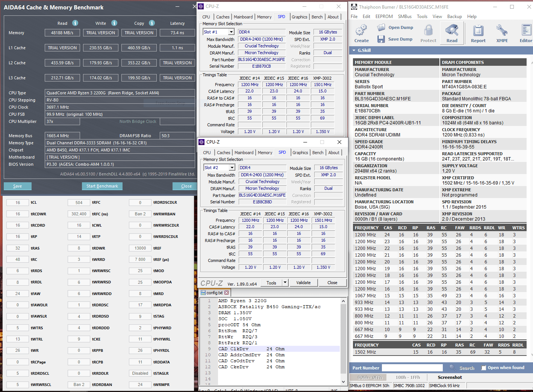Click the Open Dump toolbar icon

[381, 27]
